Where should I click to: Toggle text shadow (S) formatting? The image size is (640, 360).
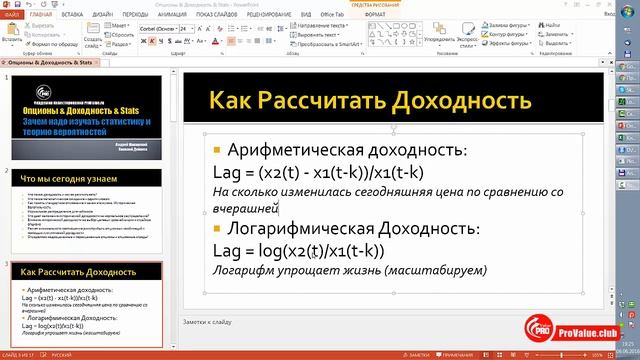[x=169, y=41]
